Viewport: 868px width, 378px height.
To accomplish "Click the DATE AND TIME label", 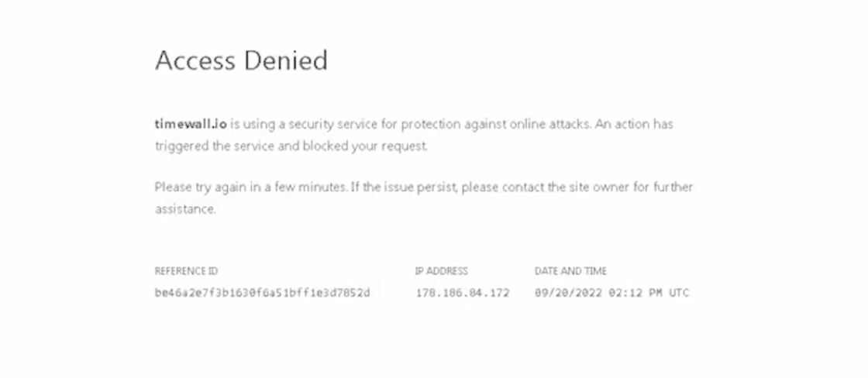I will [570, 271].
